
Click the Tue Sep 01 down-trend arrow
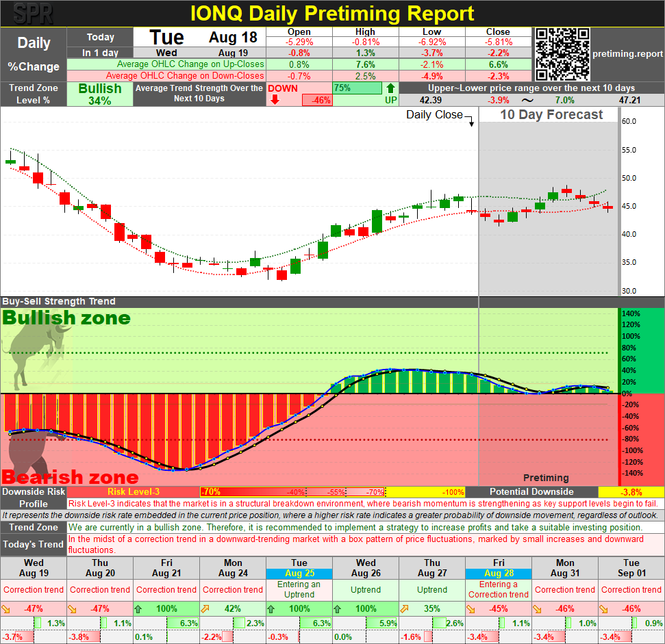603,609
